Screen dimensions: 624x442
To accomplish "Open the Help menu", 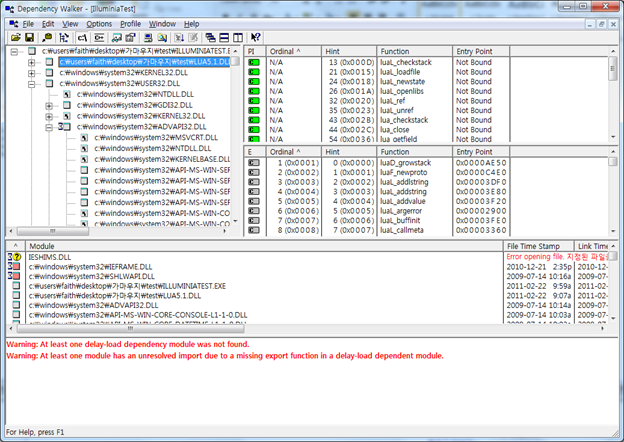I will click(191, 24).
